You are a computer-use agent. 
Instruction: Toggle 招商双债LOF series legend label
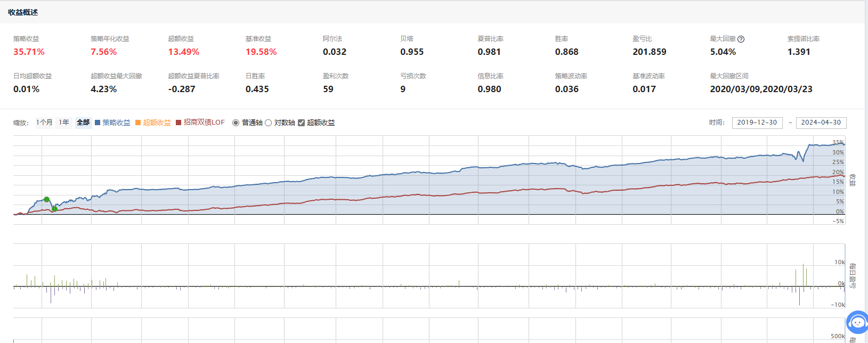coord(204,123)
